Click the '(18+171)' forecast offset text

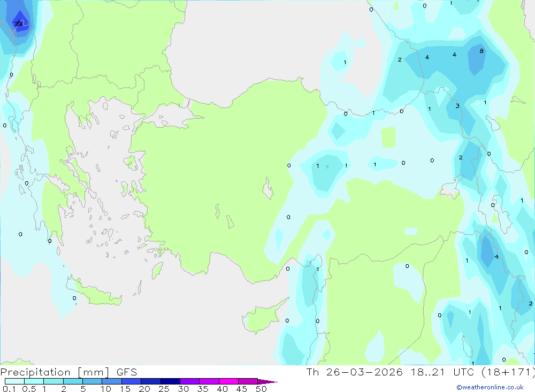[508, 372]
